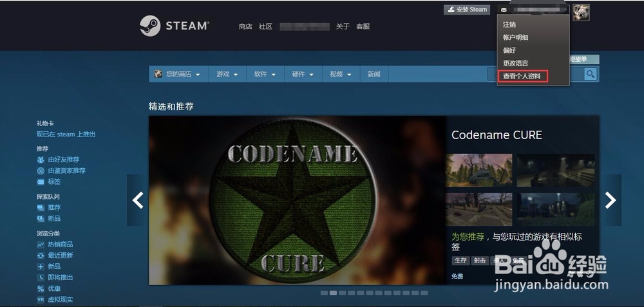Open the top-right dark hallway screenshot thumbnail
Screen dimensions: 644x307
click(x=556, y=171)
